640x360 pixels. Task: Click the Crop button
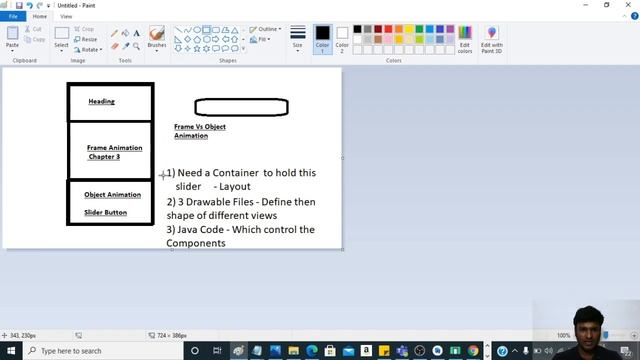point(84,29)
